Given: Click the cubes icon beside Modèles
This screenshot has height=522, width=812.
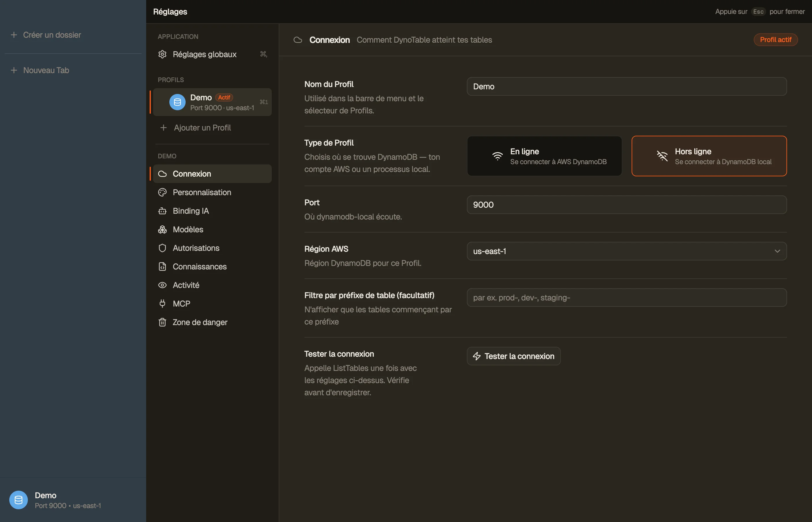Looking at the screenshot, I should 162,229.
